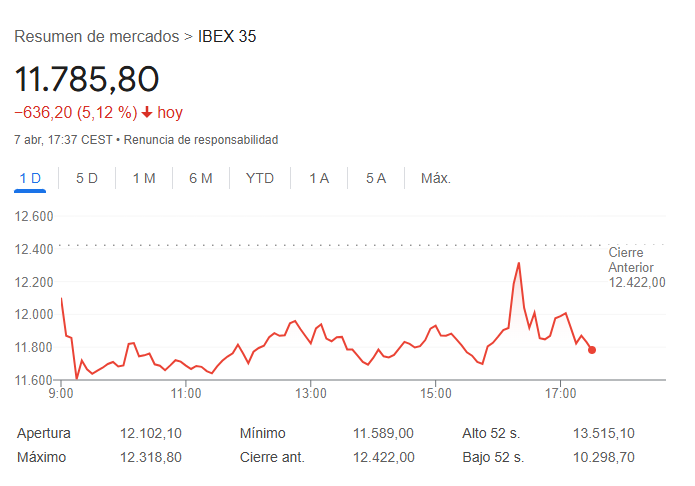Click the red current-price dot on chart
The image size is (695, 486).
pos(592,350)
